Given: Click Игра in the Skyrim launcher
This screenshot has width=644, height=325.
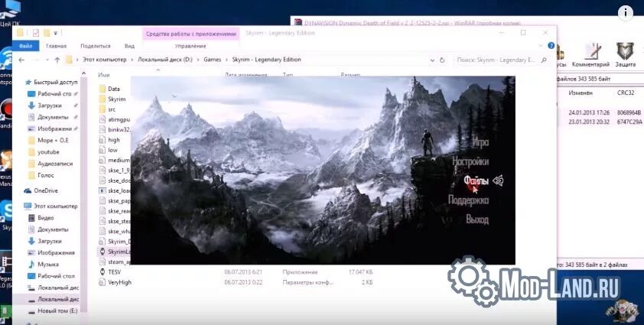Looking at the screenshot, I should point(480,142).
